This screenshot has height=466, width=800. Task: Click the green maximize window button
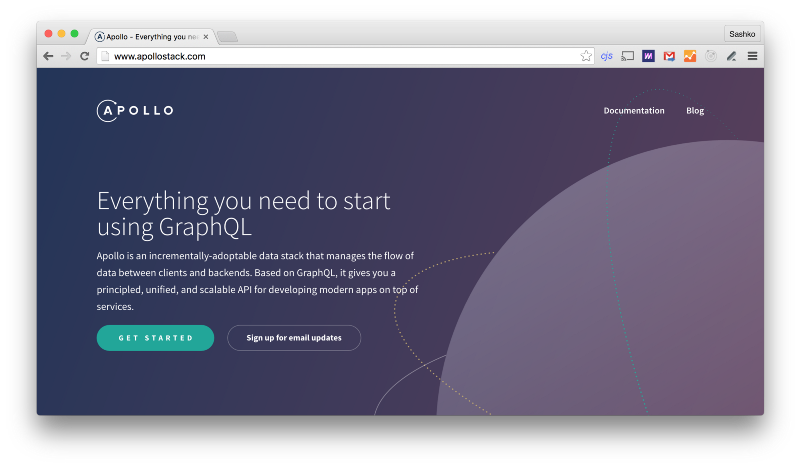pos(74,34)
